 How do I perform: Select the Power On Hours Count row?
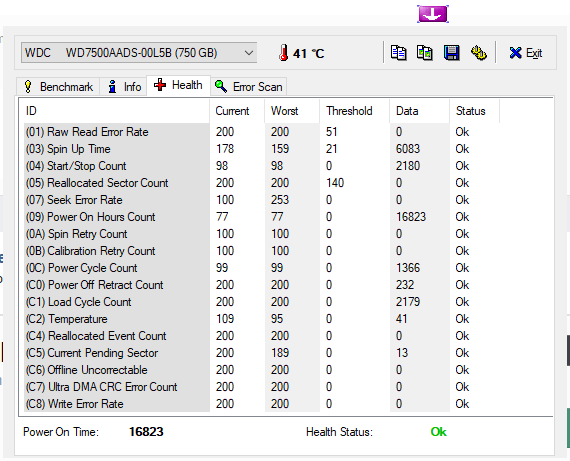pyautogui.click(x=287, y=217)
